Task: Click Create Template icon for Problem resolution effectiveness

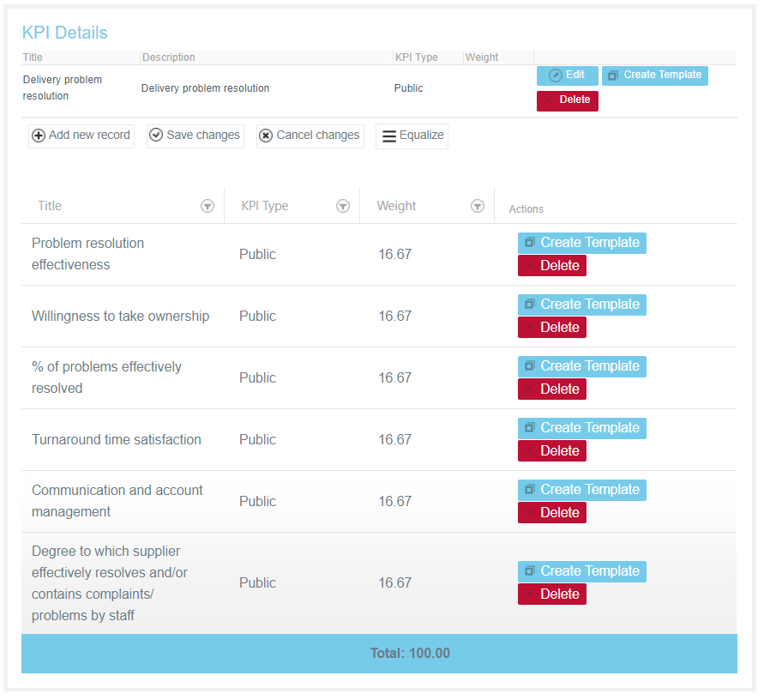Action: pyautogui.click(x=529, y=243)
